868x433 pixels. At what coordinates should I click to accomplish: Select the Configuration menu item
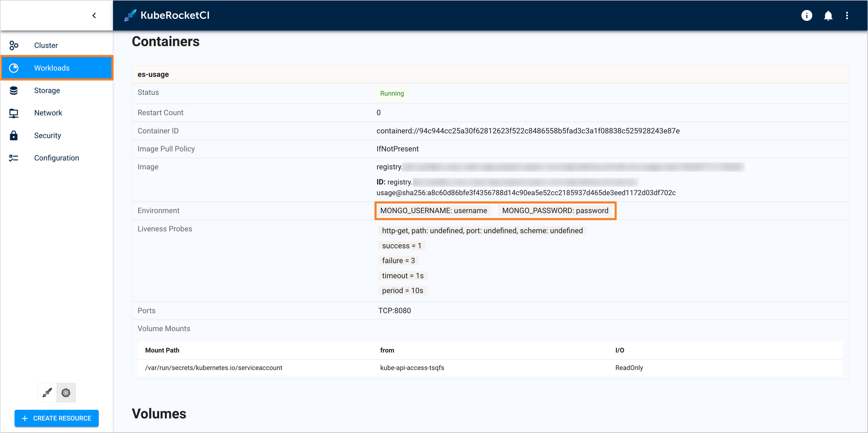(x=57, y=158)
